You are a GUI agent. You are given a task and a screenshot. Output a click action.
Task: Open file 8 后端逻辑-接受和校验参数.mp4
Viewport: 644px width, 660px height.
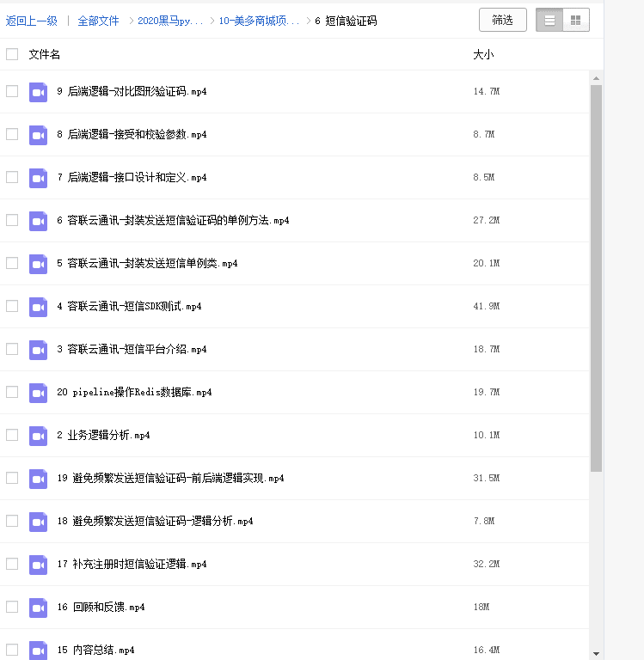click(132, 135)
